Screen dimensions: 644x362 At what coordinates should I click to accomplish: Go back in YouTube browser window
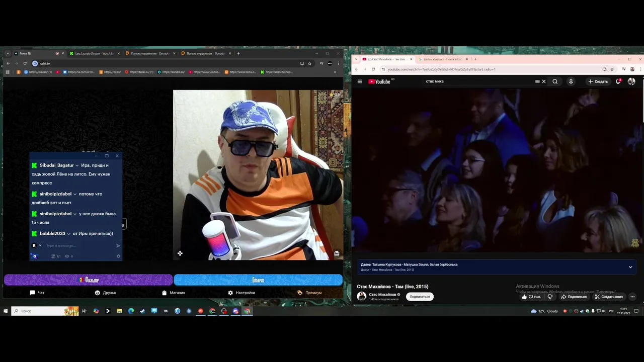(x=357, y=69)
